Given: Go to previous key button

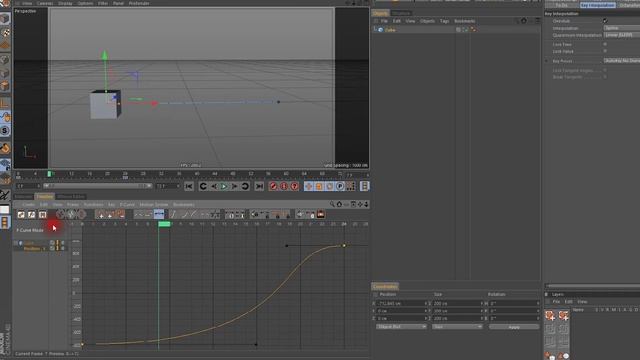Looking at the screenshot, I should pos(203,186).
